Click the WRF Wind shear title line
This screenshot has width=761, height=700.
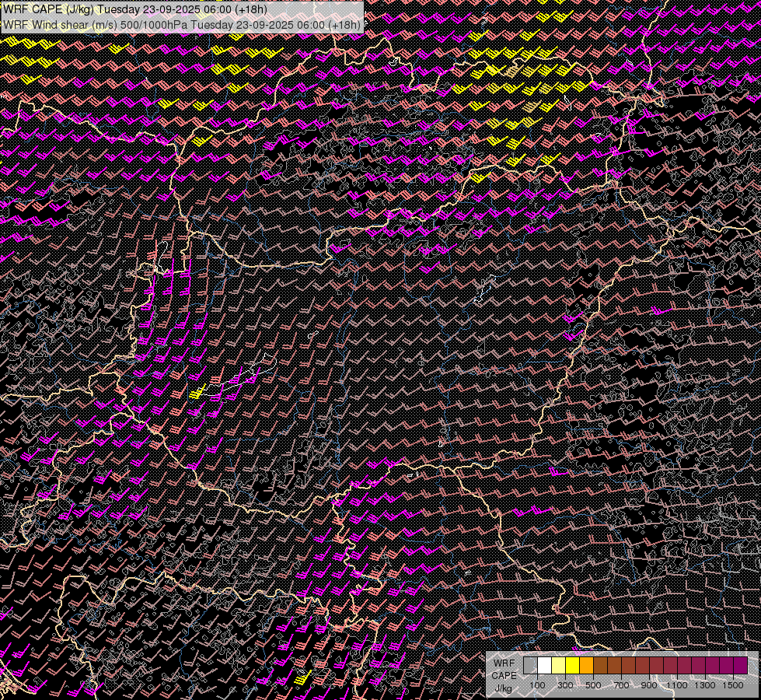point(182,25)
